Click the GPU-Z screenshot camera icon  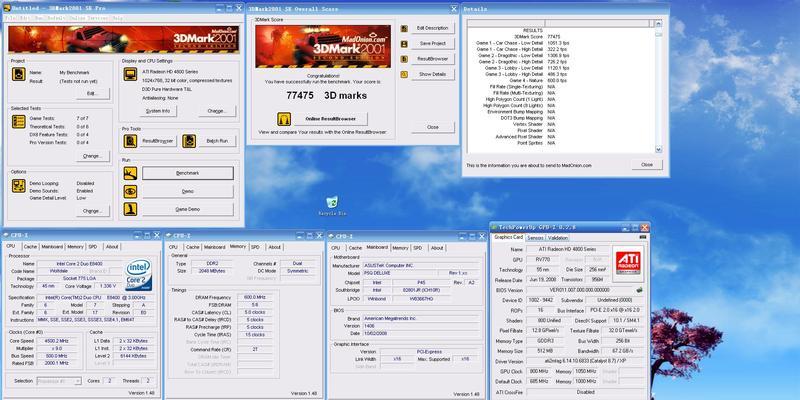[643, 237]
